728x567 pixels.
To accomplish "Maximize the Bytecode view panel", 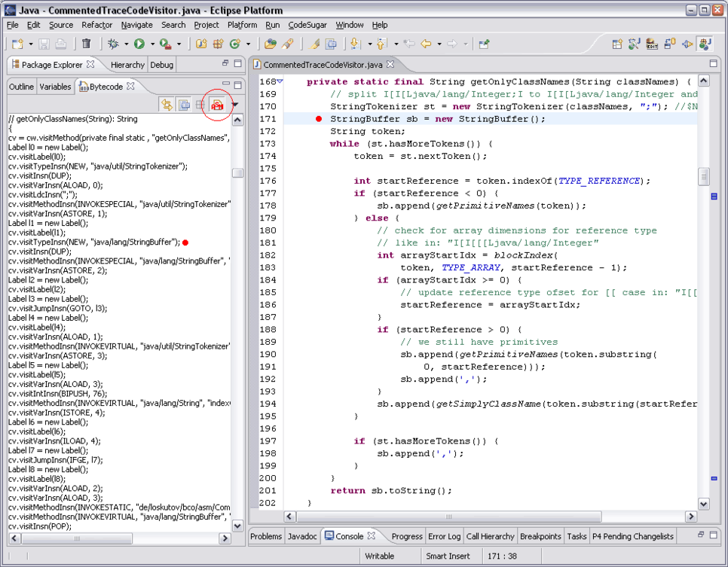I will pyautogui.click(x=237, y=85).
